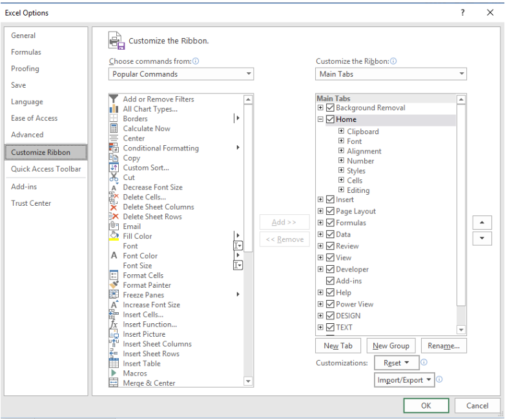Select the Delete Sheet Rows icon
The image size is (505, 420).
[x=114, y=217]
